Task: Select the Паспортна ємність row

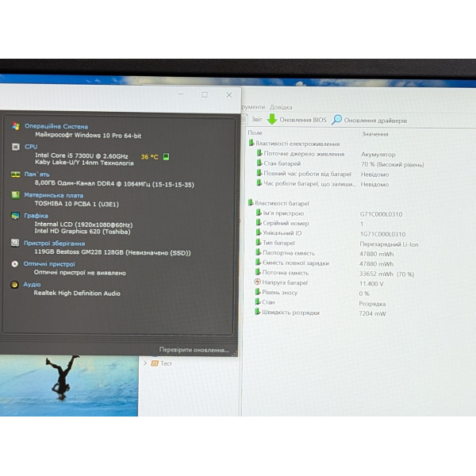Action: (x=324, y=253)
